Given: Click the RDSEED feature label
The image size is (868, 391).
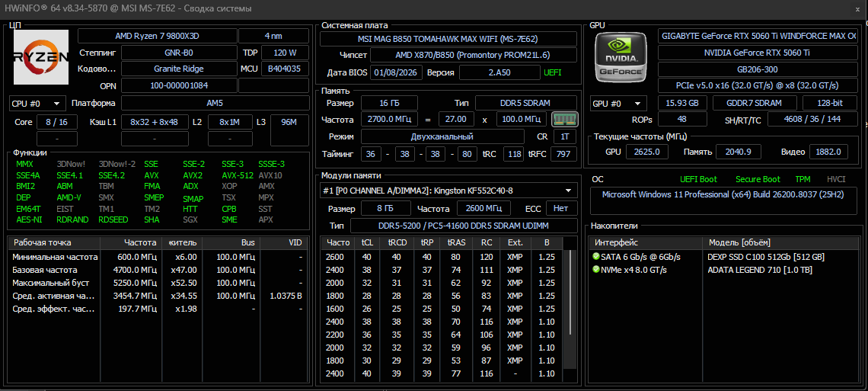Looking at the screenshot, I should click(x=113, y=220).
